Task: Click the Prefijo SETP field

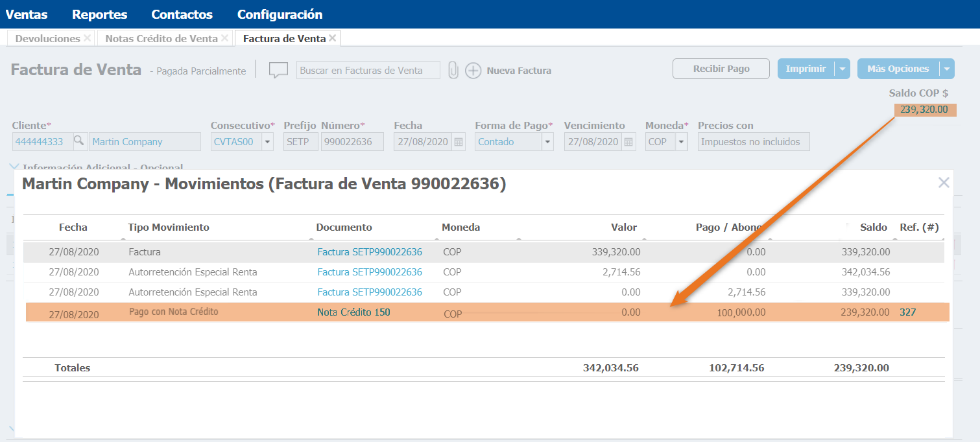Action: click(x=300, y=141)
